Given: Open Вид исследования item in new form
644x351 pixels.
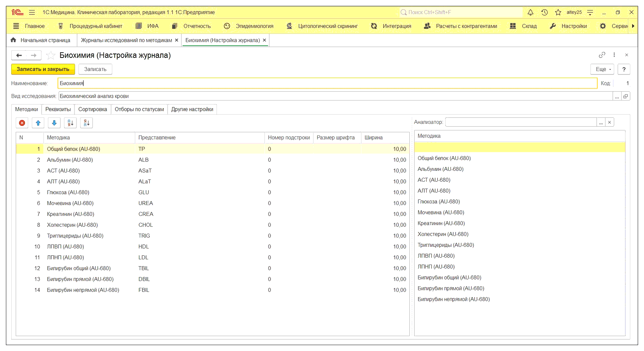Looking at the screenshot, I should pyautogui.click(x=625, y=96).
